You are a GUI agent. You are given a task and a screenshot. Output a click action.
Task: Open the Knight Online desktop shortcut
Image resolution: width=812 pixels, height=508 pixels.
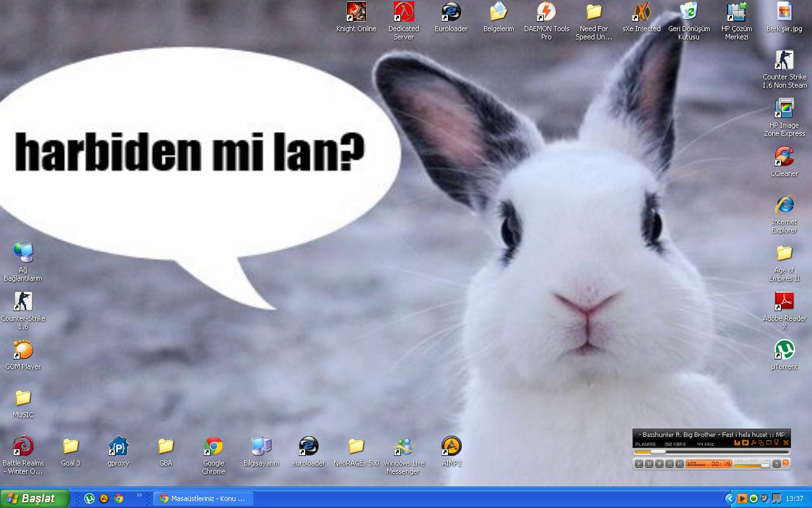(x=356, y=17)
